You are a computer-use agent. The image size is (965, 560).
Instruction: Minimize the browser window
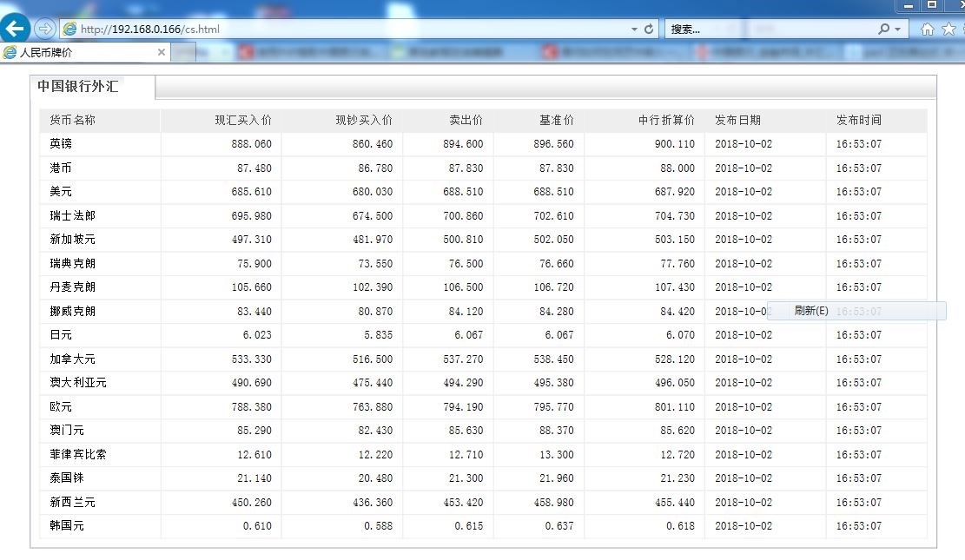[x=908, y=5]
